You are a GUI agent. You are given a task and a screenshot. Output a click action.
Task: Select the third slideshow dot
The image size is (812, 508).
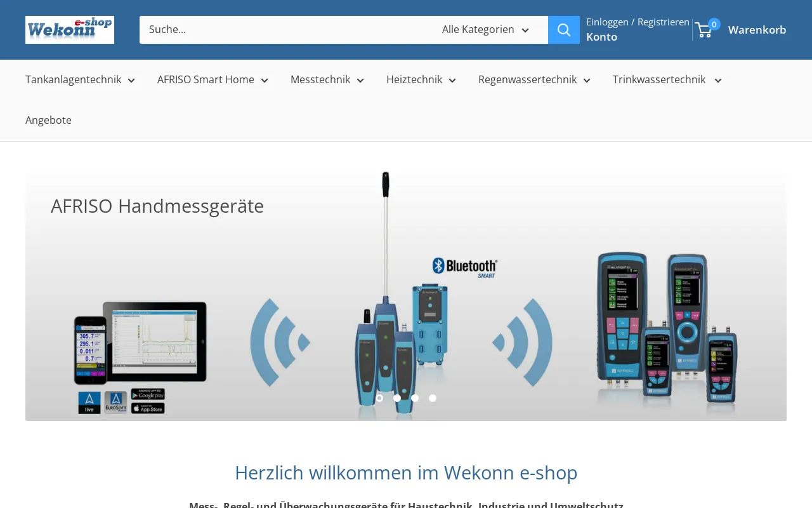[x=415, y=398]
